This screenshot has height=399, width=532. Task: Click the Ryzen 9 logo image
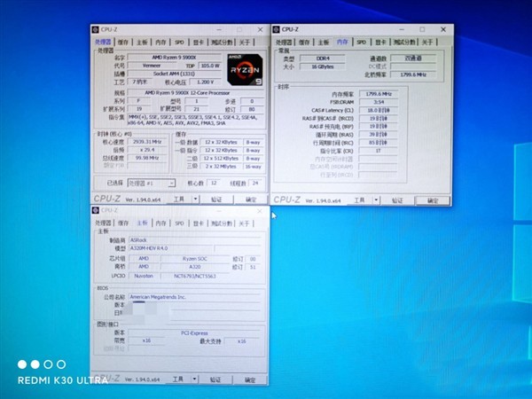[x=245, y=69]
